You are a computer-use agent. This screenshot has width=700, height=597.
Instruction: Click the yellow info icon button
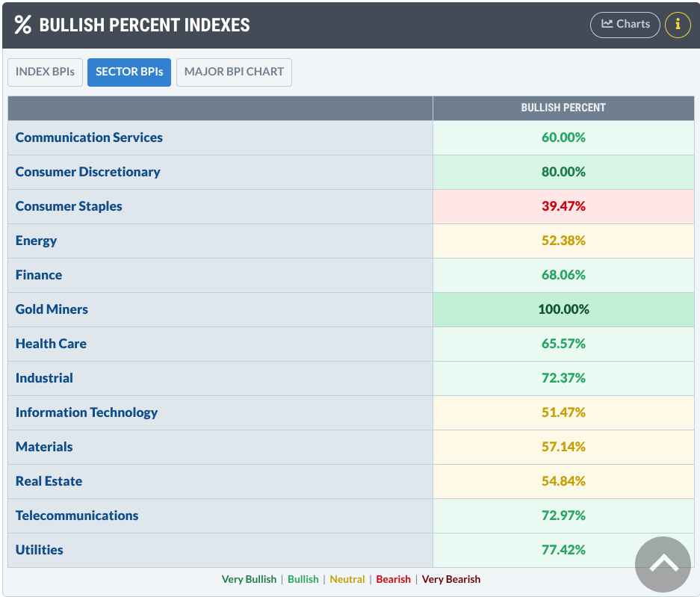(678, 24)
